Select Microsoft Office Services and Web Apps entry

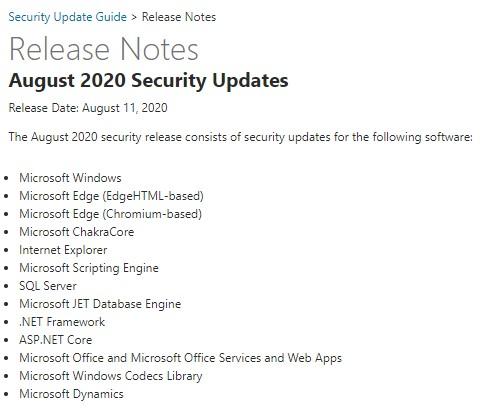tap(181, 358)
